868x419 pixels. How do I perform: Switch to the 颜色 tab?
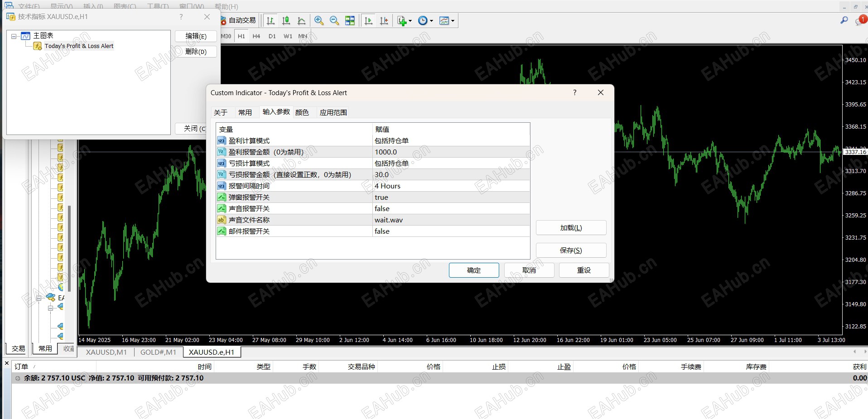coord(302,112)
